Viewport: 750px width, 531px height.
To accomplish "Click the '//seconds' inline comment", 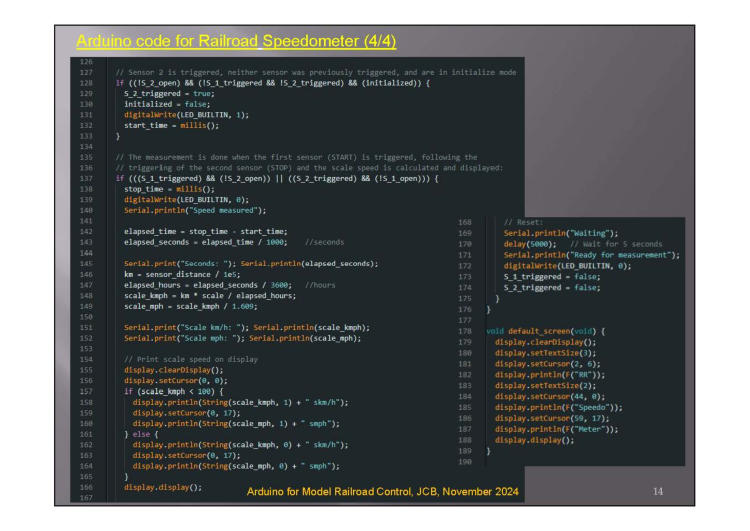I will pyautogui.click(x=324, y=240).
